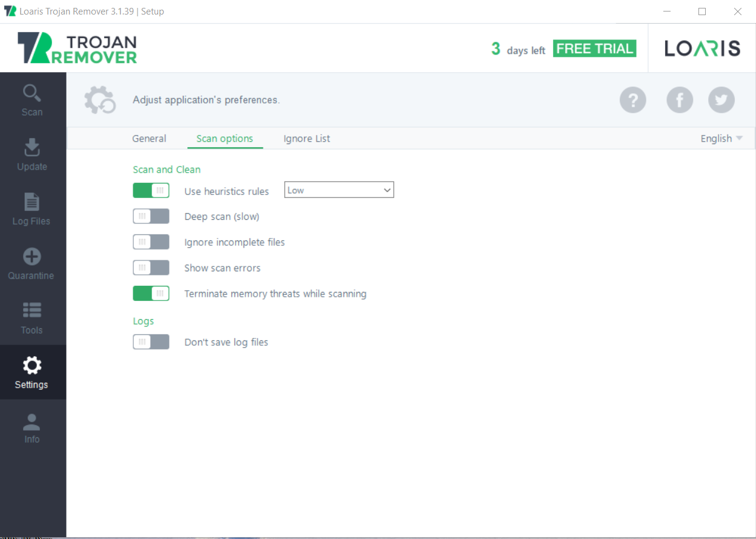The image size is (756, 539).
Task: Open the Scan section in sidebar
Action: tap(32, 101)
